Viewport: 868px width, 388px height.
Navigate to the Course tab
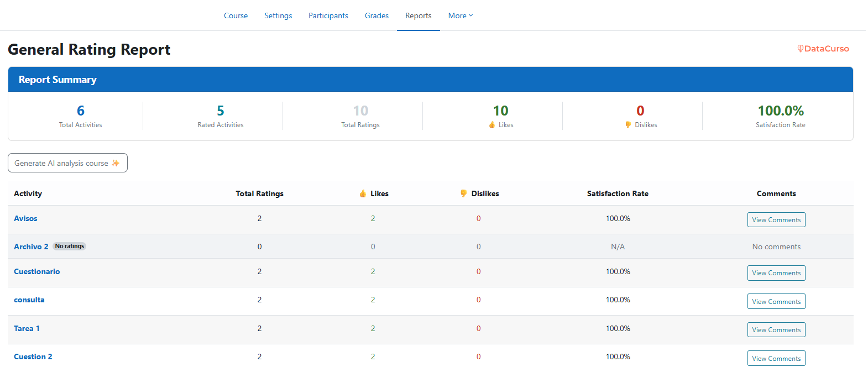(236, 15)
